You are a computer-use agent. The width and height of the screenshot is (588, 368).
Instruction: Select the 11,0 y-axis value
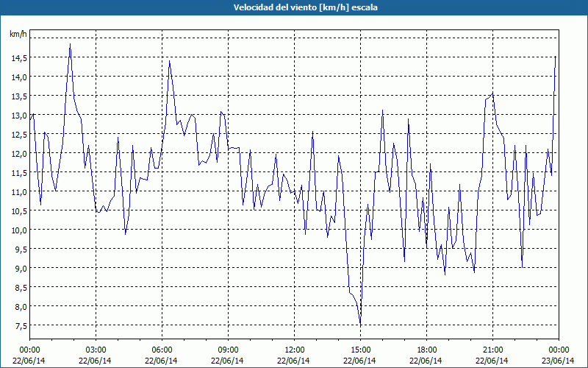point(18,192)
